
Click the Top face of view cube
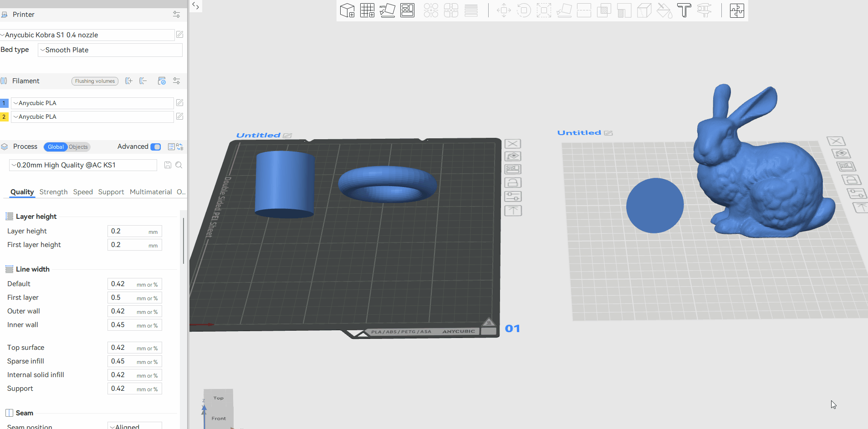point(219,398)
